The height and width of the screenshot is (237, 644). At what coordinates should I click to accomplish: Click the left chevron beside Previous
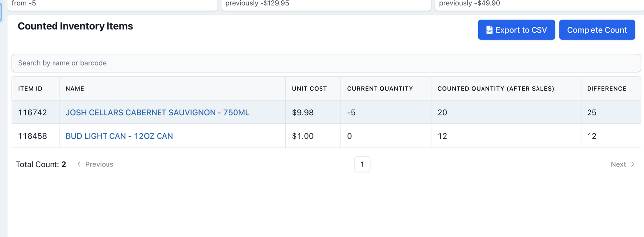pos(79,164)
